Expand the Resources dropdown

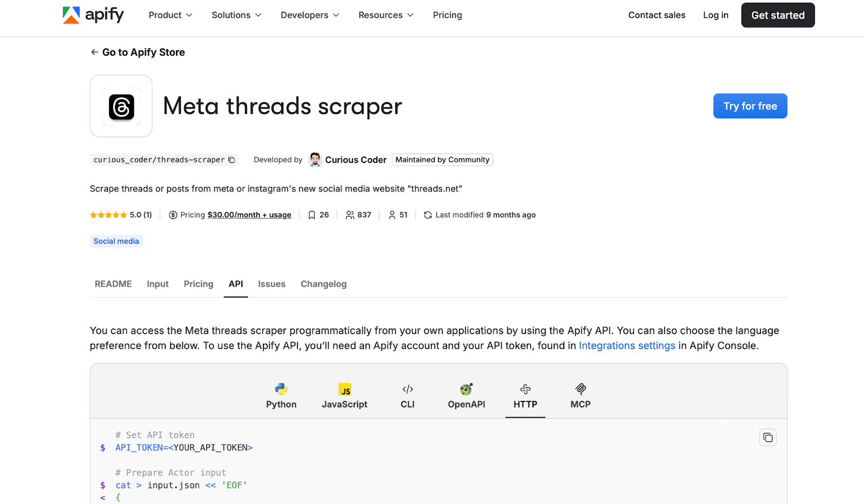click(x=386, y=15)
